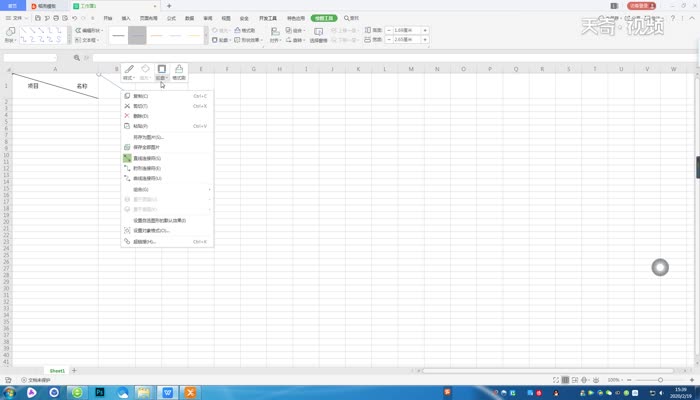Pick the last yellow line style preset
This screenshot has height=400, width=700.
coord(195,35)
